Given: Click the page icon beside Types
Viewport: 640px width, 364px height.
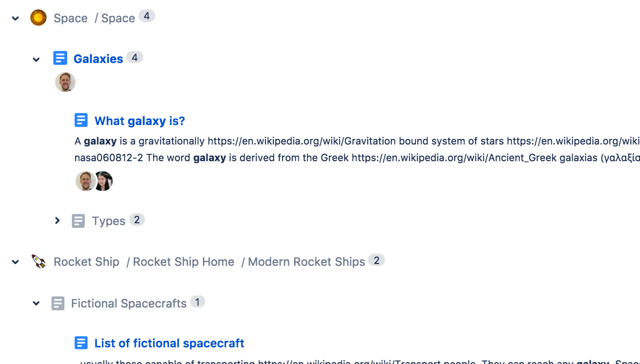Looking at the screenshot, I should pyautogui.click(x=78, y=220).
